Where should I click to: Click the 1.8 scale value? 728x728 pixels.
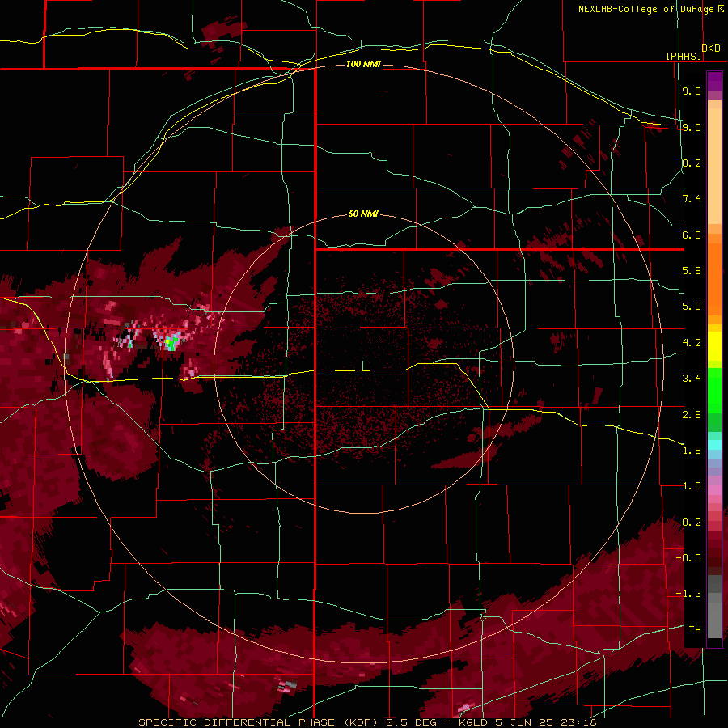(692, 451)
